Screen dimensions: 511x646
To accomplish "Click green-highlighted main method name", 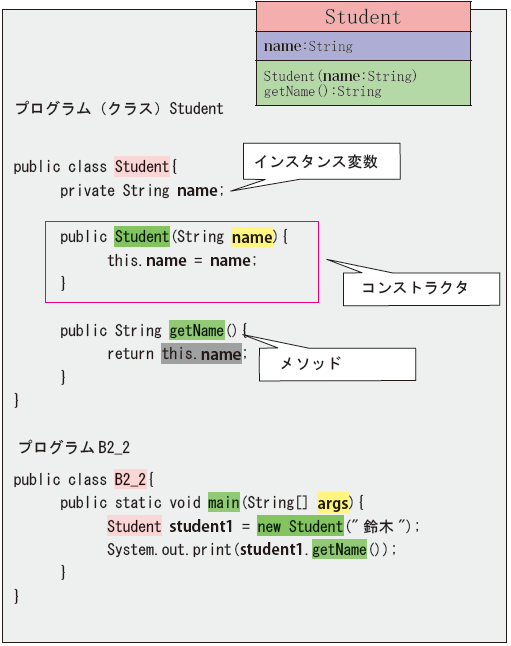I will (223, 502).
